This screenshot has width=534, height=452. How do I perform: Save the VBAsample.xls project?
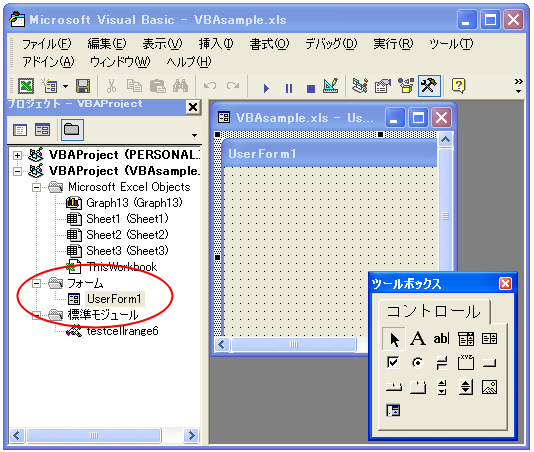coord(83,86)
